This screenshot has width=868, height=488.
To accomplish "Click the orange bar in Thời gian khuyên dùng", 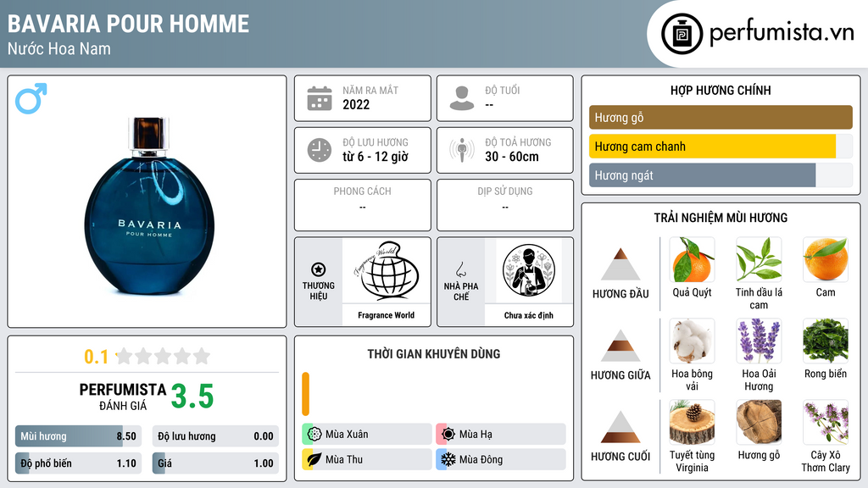I will click(305, 394).
